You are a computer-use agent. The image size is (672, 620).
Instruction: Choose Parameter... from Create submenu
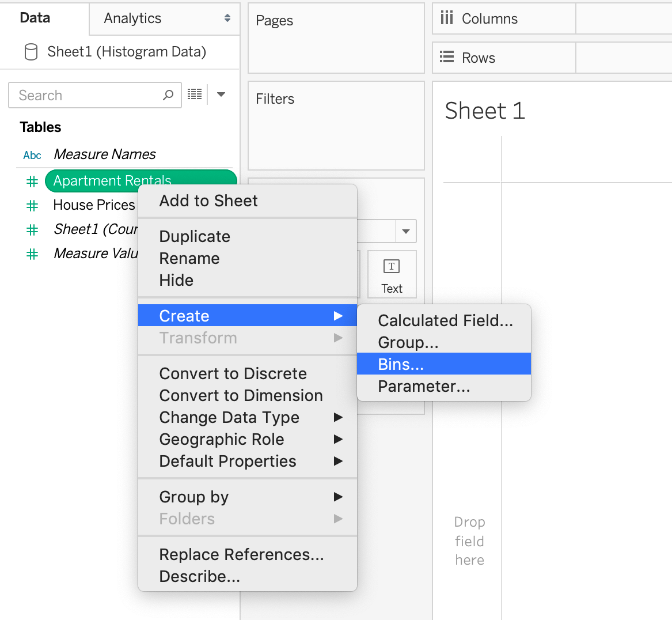coord(444,386)
